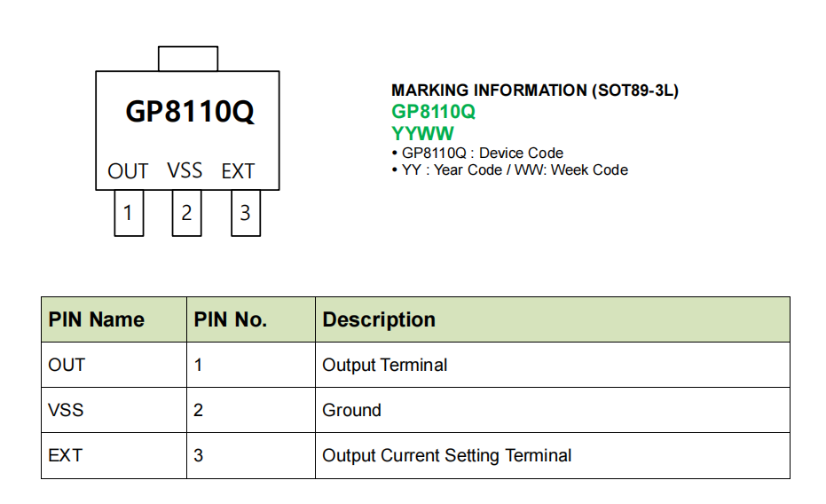This screenshot has width=826, height=504.
Task: Click the 'Output Current Setting Terminal' cell
Action: [447, 455]
